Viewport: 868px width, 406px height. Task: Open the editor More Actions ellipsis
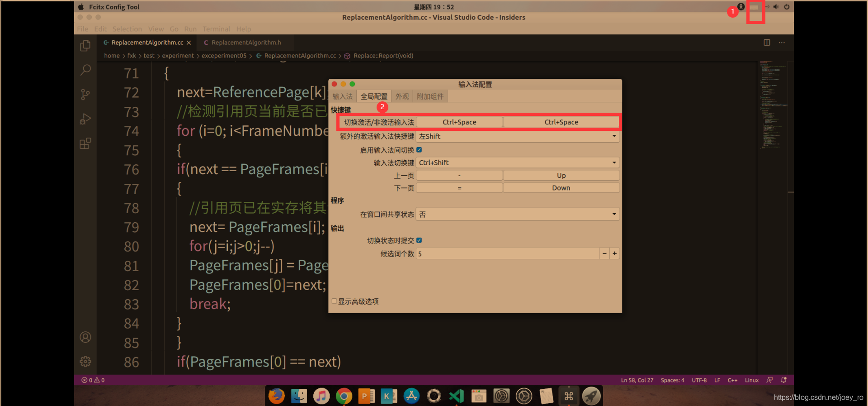pyautogui.click(x=782, y=43)
